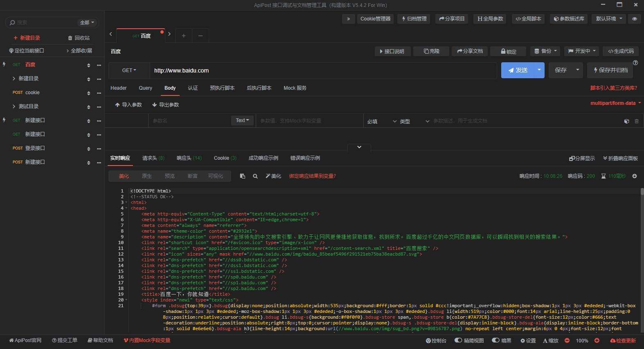Click 定位当前接口 to locate current API
Screen dimensions: 644x349
click(x=27, y=51)
